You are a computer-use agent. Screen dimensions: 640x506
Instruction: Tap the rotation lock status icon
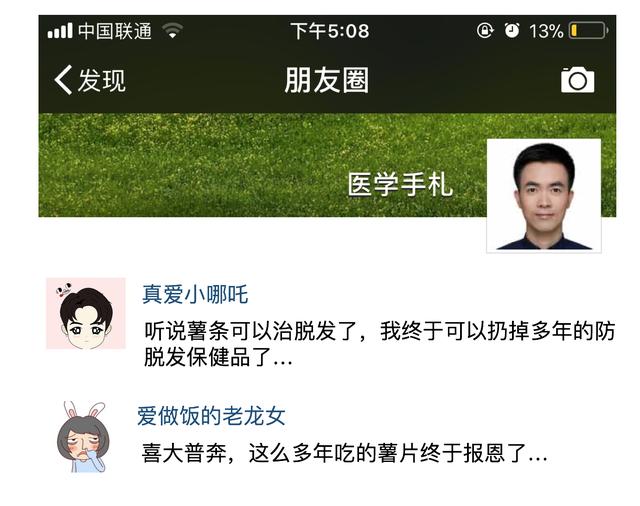tap(485, 31)
